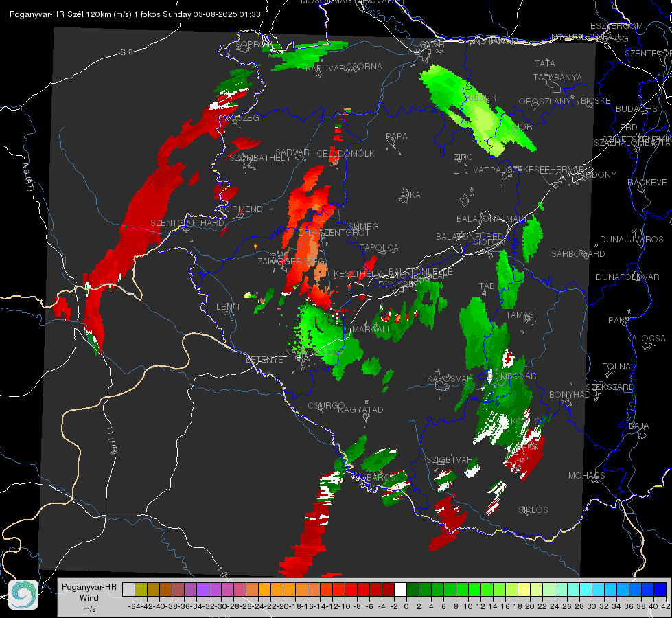Select the TAPOLCA label
672x618 pixels.
(380, 248)
